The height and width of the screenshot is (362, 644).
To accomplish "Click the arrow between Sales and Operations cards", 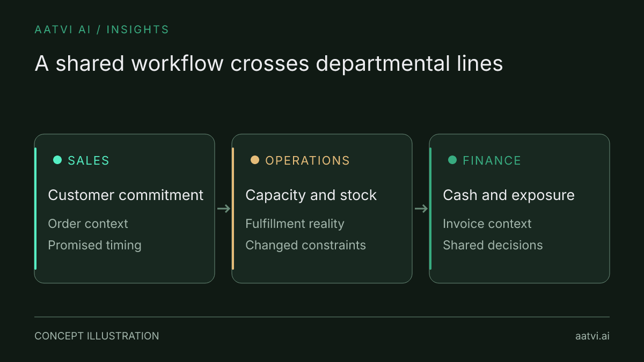I will (x=223, y=209).
